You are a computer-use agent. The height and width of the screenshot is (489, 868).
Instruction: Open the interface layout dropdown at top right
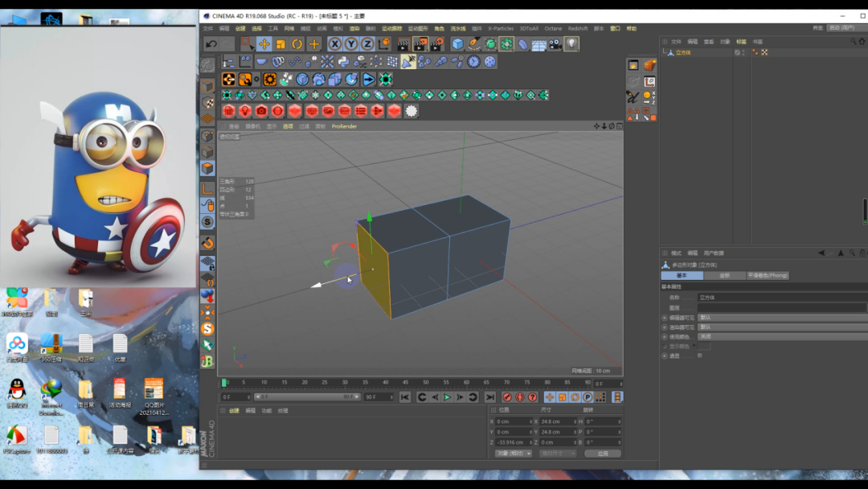847,27
